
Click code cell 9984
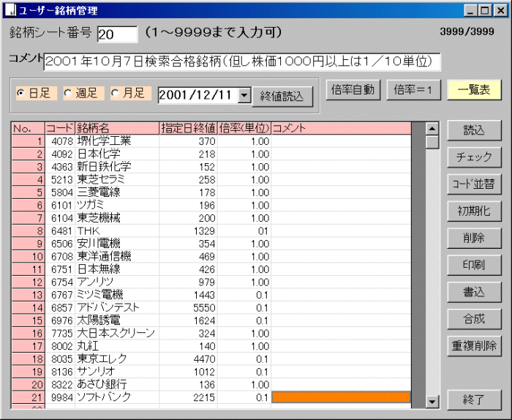(x=60, y=397)
